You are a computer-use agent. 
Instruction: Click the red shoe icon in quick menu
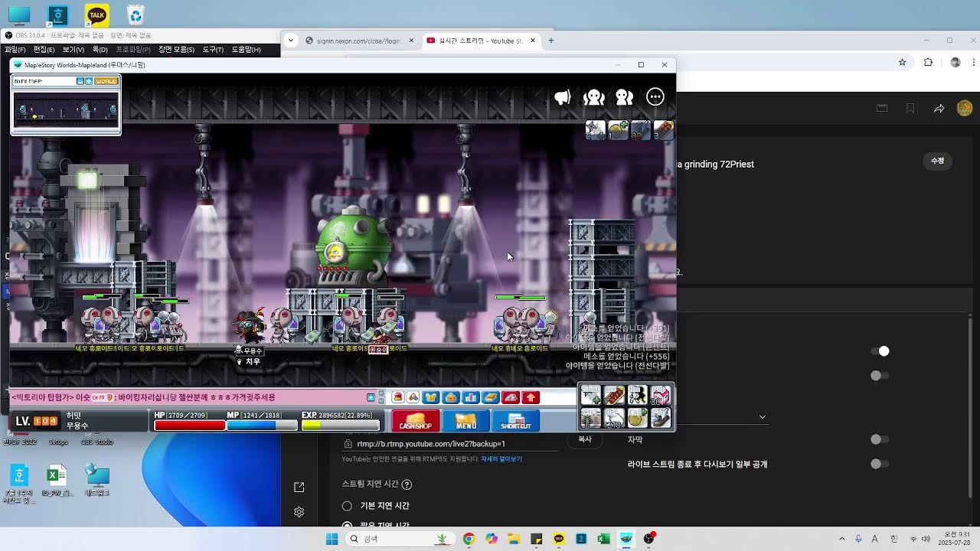(511, 397)
